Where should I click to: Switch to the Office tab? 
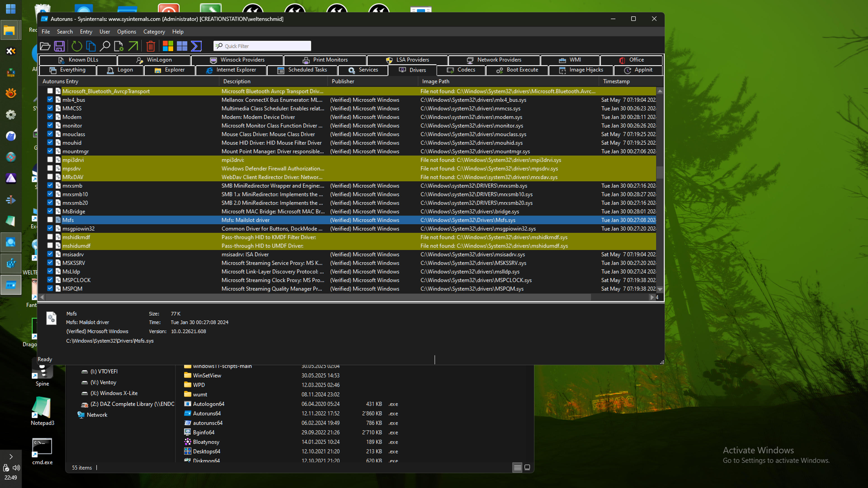click(x=631, y=60)
